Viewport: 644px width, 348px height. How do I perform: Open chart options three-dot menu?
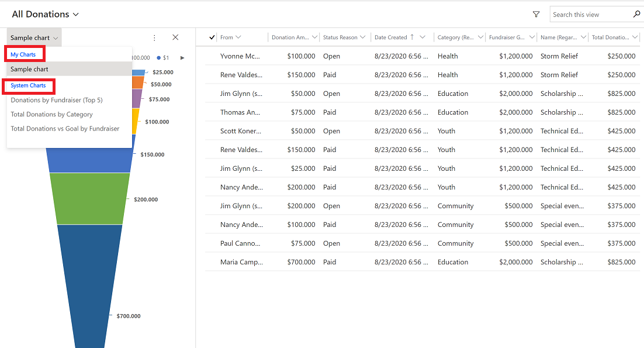pos(154,37)
